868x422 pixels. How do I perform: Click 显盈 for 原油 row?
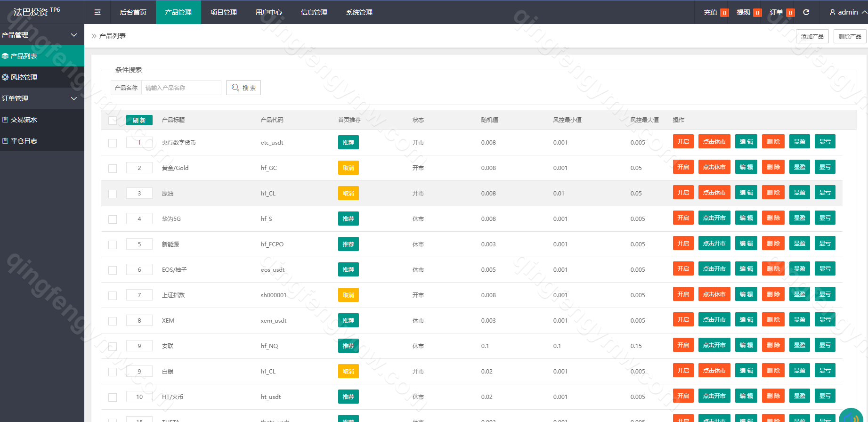tap(800, 192)
